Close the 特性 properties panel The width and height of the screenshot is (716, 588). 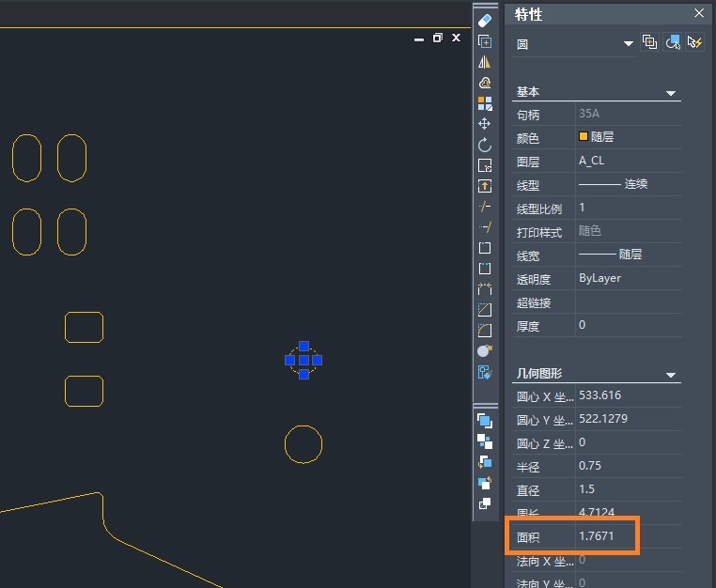[x=699, y=13]
